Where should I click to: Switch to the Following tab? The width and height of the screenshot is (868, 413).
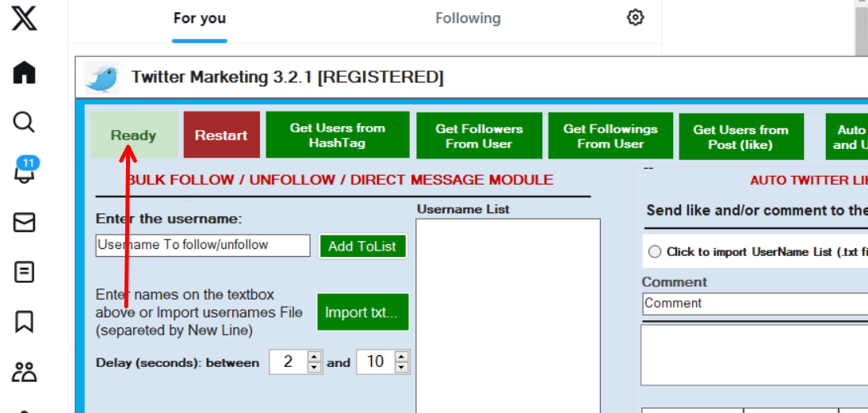[468, 18]
